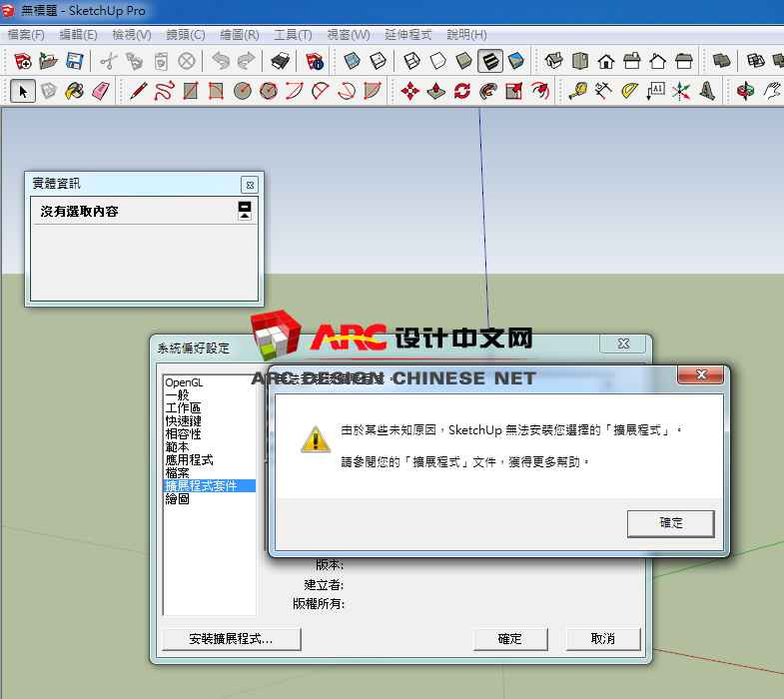Pick the Scale tool

[514, 92]
